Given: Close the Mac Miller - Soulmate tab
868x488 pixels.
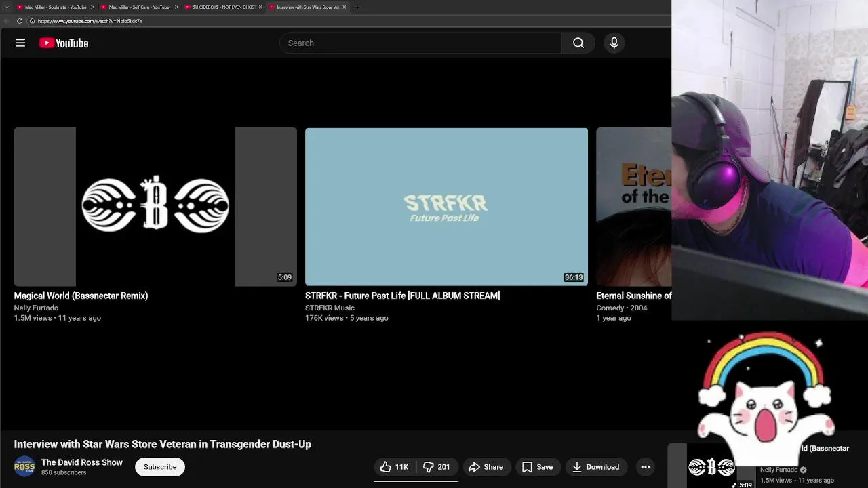Looking at the screenshot, I should coord(93,7).
